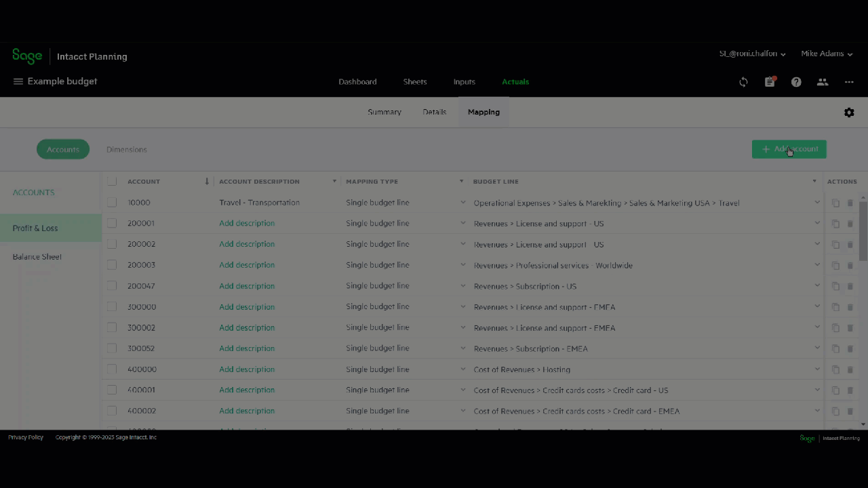Add description for account 300000
This screenshot has height=488, width=868.
(x=247, y=306)
